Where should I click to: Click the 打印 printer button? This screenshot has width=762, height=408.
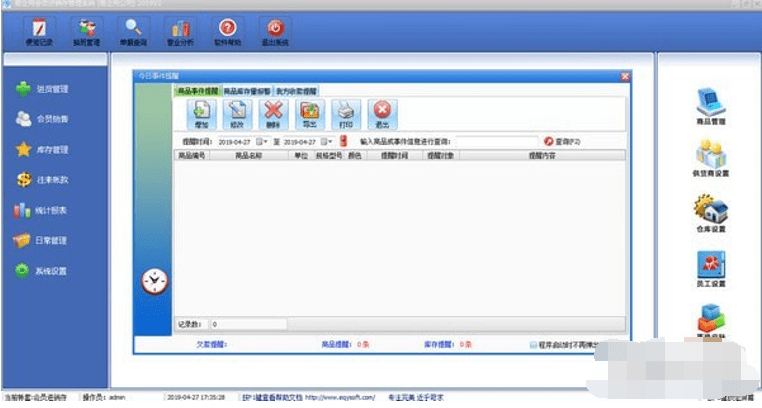click(x=346, y=115)
